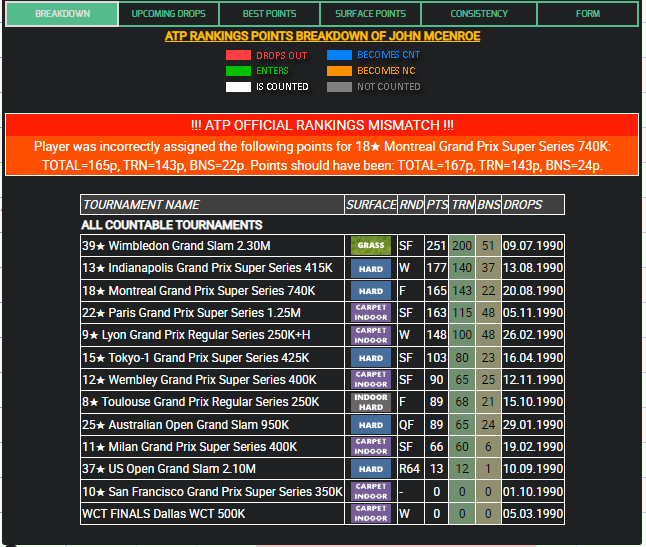Click the Hard surface badge for Montreal
The height and width of the screenshot is (547, 646).
coord(371,291)
